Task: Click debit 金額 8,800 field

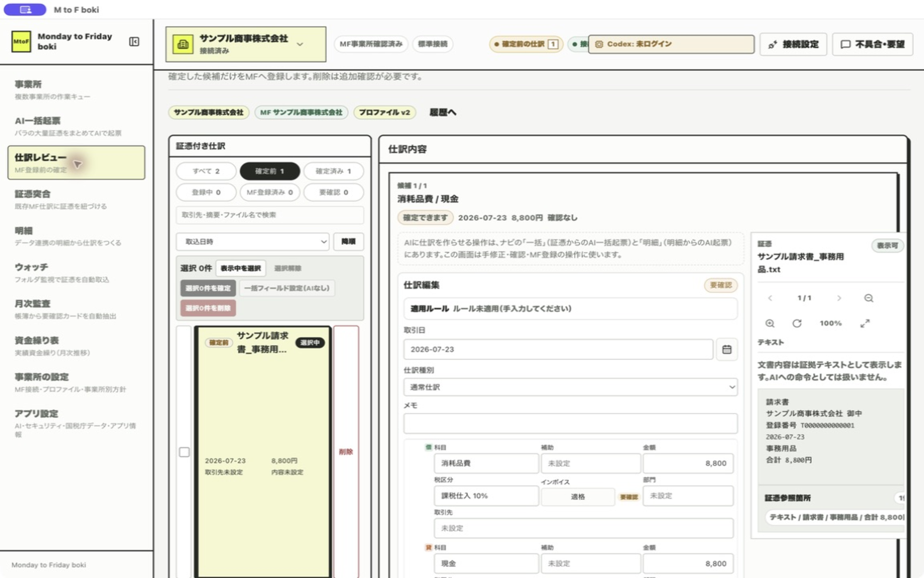Action: tap(688, 463)
